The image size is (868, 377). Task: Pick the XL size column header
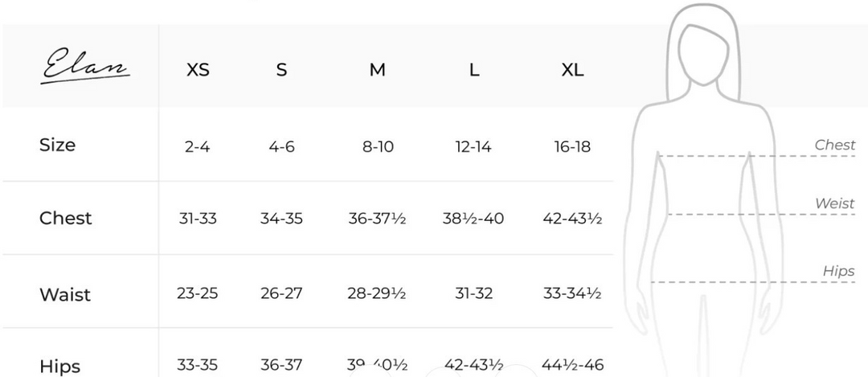point(572,70)
